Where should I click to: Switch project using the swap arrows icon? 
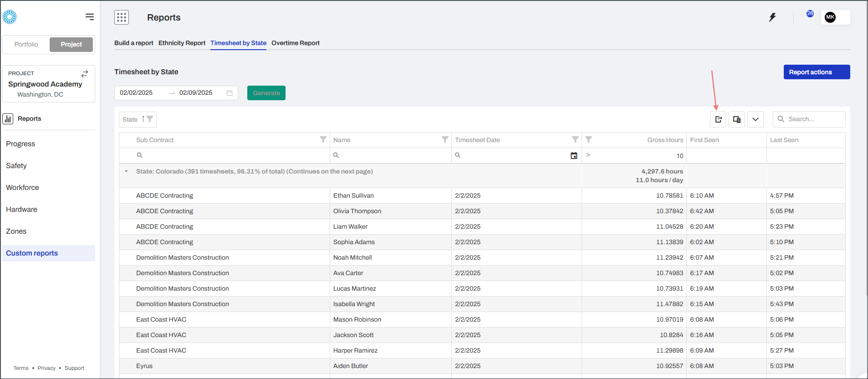tap(85, 73)
